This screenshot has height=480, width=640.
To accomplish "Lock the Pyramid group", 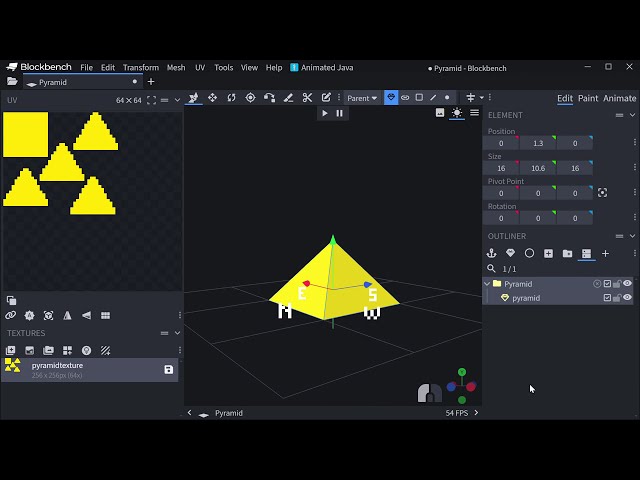I will pyautogui.click(x=617, y=284).
